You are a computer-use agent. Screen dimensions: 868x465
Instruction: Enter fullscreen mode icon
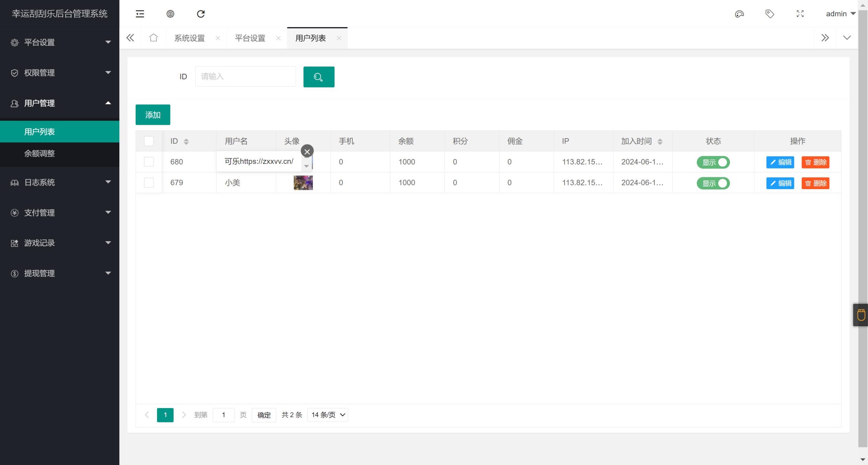[x=800, y=14]
